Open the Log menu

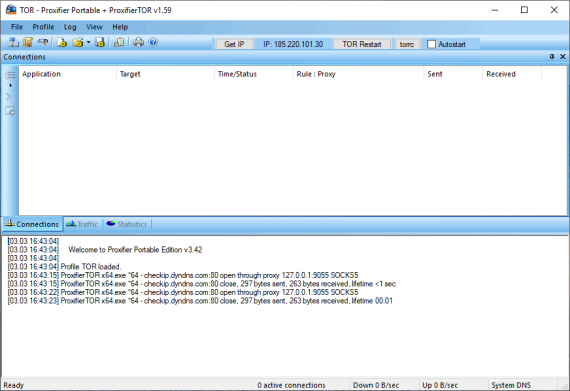click(x=70, y=27)
